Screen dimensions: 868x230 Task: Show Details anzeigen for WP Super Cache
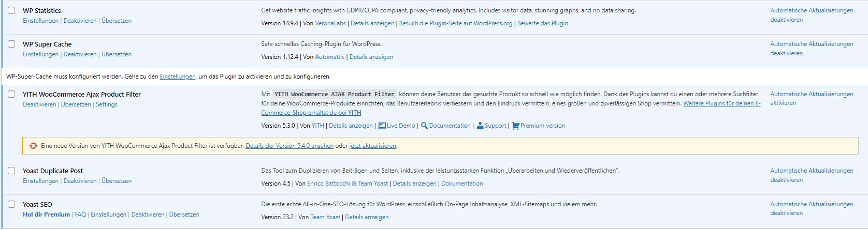[371, 57]
